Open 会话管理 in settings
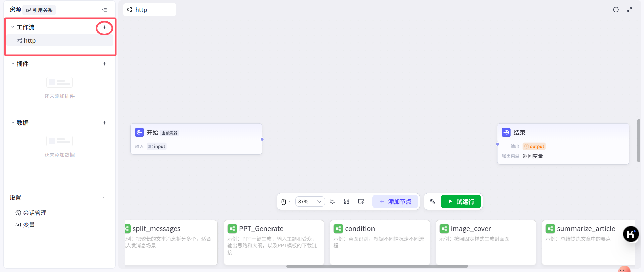644x272 pixels. (34, 213)
